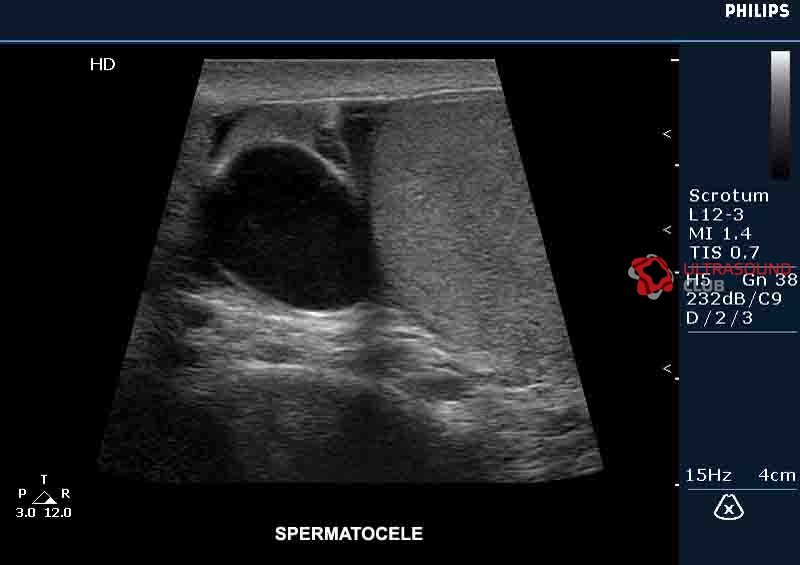Click the transducer orientation icon with X
Image resolution: width=800 pixels, height=565 pixels.
coord(729,507)
